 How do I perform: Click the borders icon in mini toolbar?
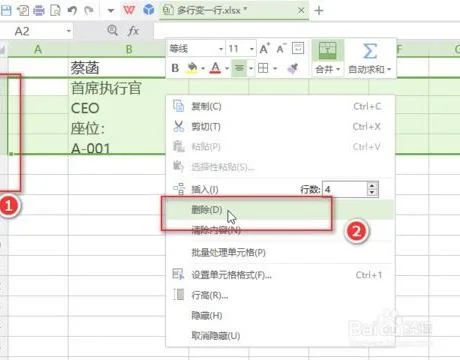point(263,68)
